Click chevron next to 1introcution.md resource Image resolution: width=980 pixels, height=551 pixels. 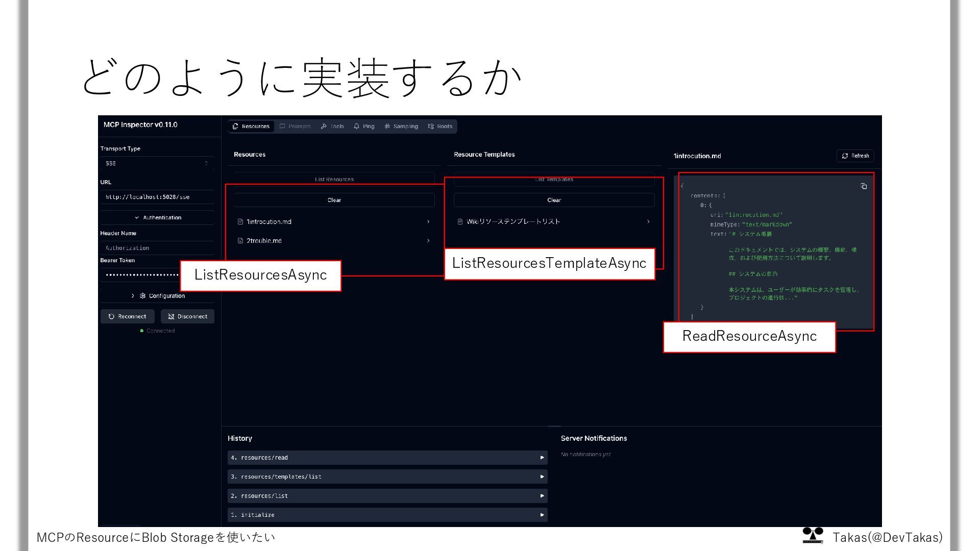click(x=428, y=221)
